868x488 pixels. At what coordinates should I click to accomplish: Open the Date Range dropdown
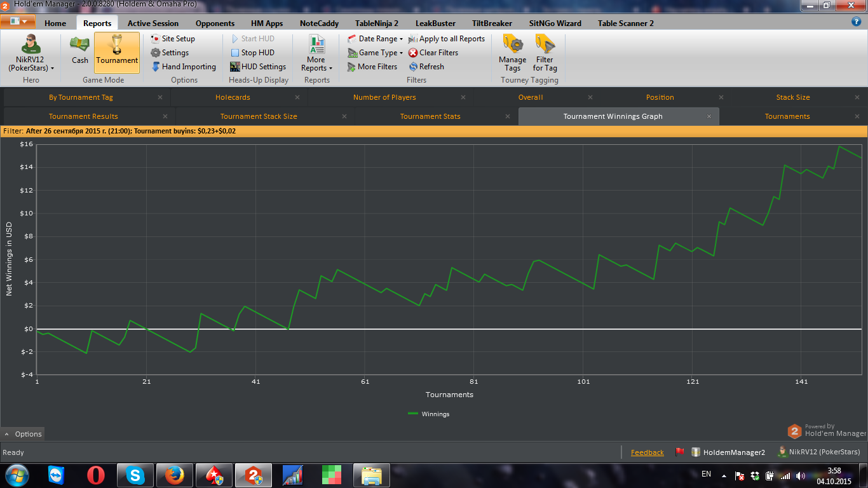click(376, 39)
